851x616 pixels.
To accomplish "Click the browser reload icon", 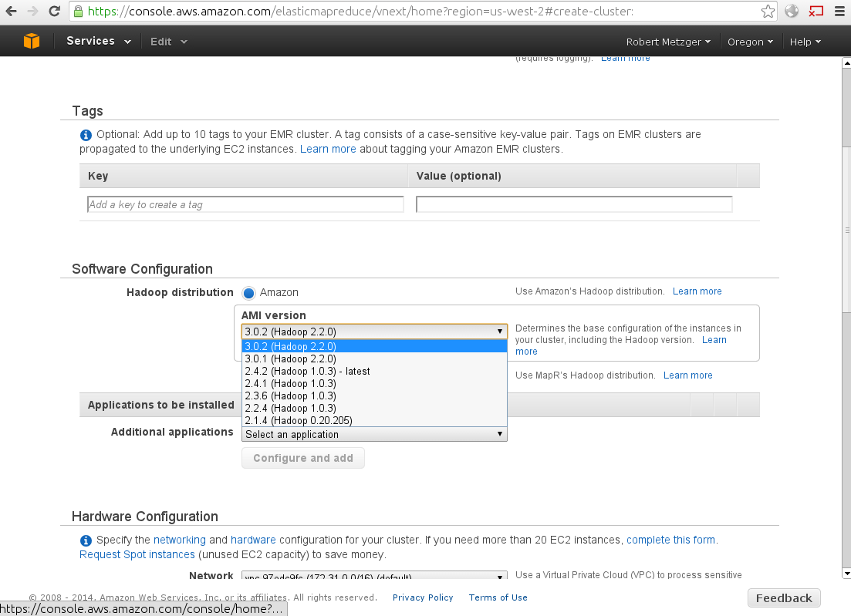I will 54,12.
